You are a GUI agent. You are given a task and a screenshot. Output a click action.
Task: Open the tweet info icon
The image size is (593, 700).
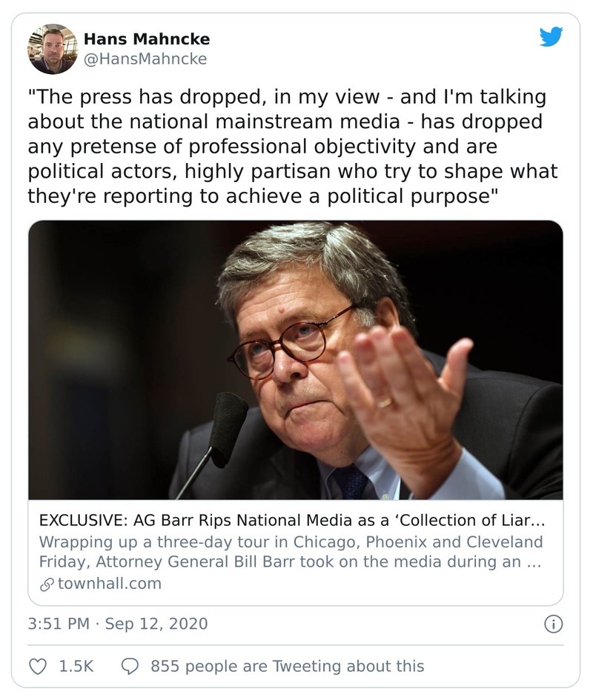pos(553,624)
